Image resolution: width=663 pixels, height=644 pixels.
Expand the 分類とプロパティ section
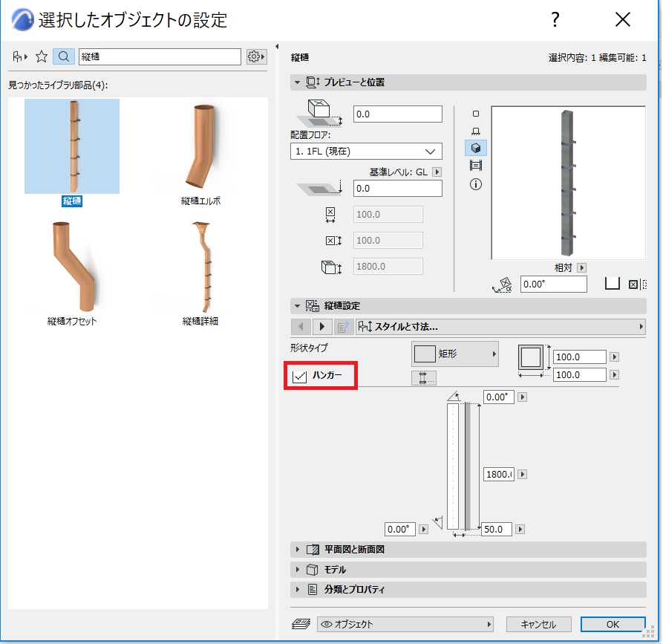[x=468, y=590]
